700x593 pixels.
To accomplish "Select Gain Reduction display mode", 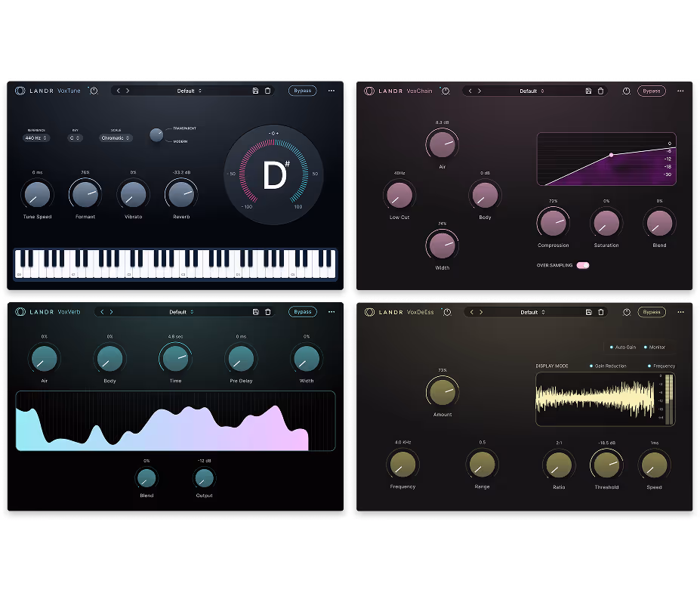I will click(x=608, y=366).
